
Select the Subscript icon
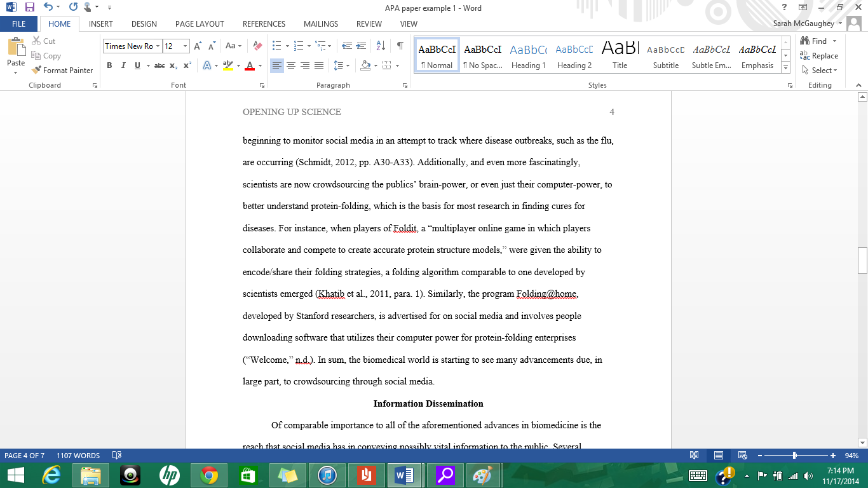[x=173, y=65]
